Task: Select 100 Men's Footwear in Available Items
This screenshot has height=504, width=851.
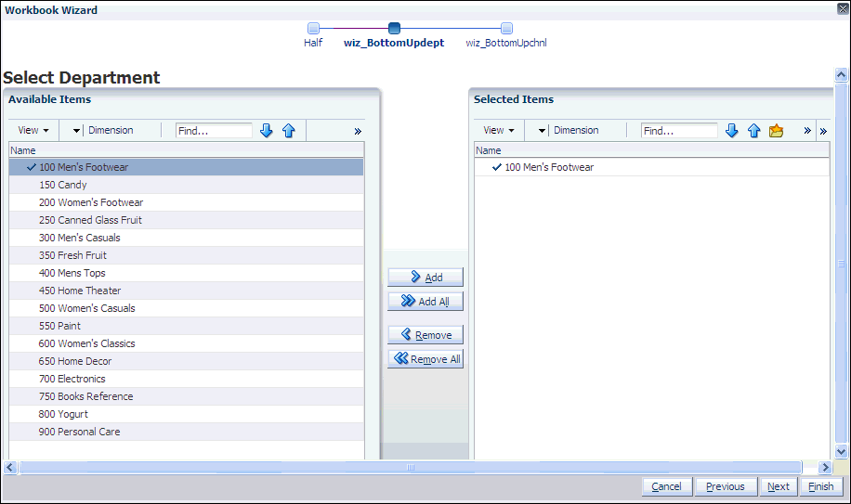Action: click(186, 167)
